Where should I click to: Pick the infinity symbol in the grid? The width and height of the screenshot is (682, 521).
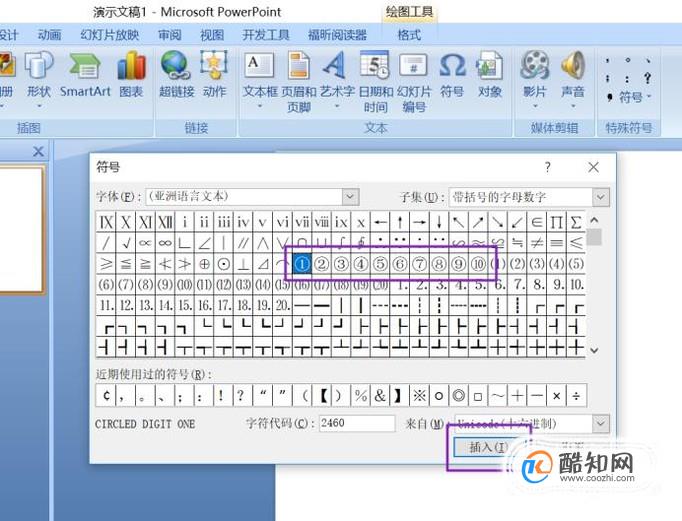(x=165, y=243)
